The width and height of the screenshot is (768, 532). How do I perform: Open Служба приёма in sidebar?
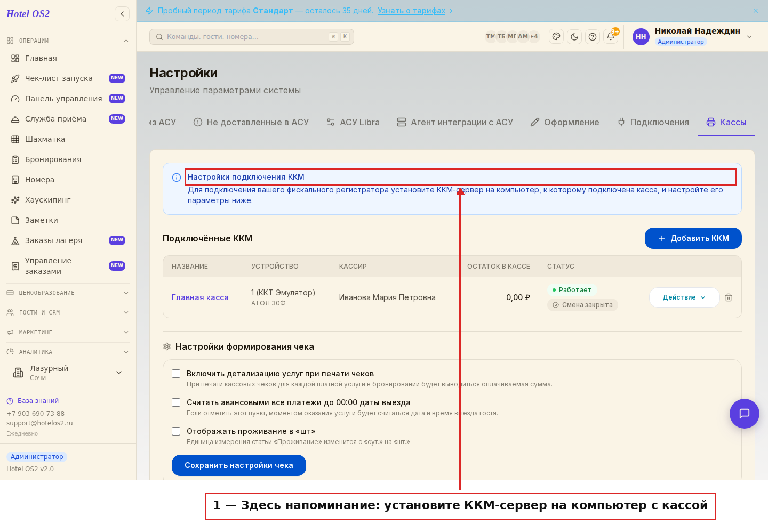pos(68,119)
